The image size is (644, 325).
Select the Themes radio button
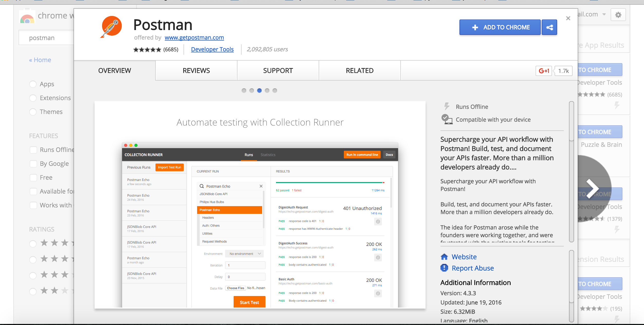tap(33, 112)
